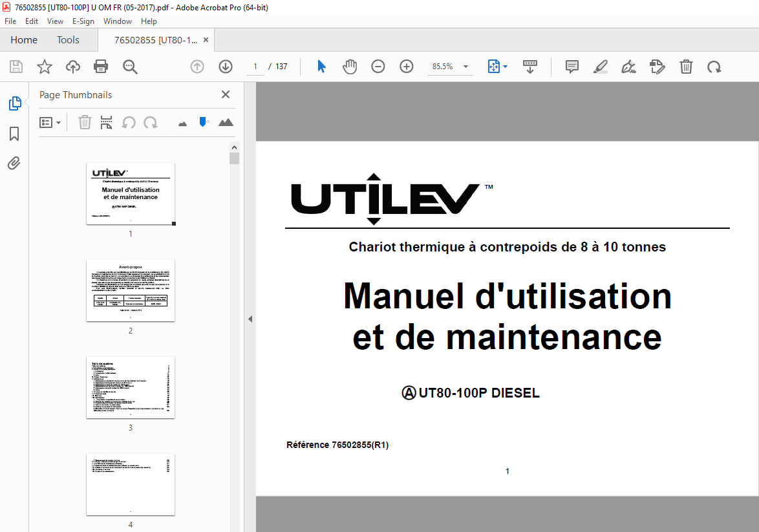Click the Fit page view icon
This screenshot has height=532, width=759.
click(493, 67)
